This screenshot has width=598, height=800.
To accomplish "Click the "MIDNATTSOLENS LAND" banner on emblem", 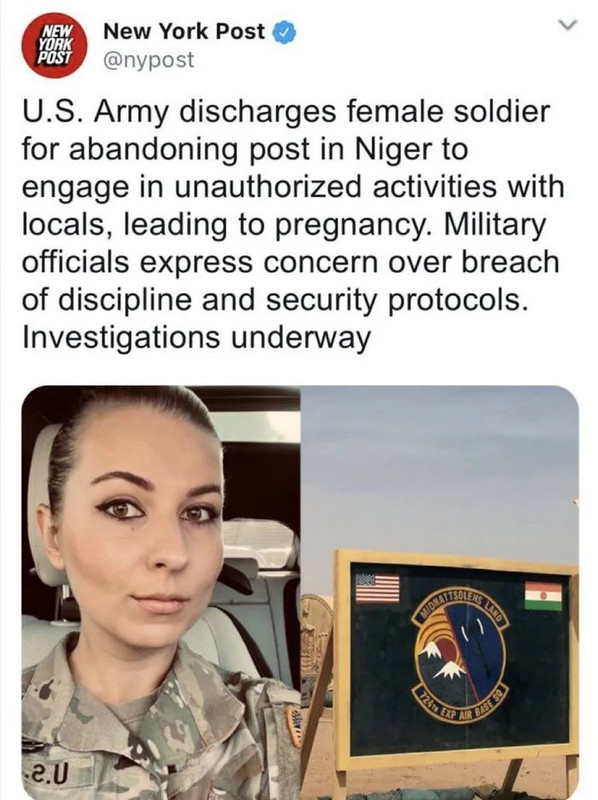I will (464, 607).
